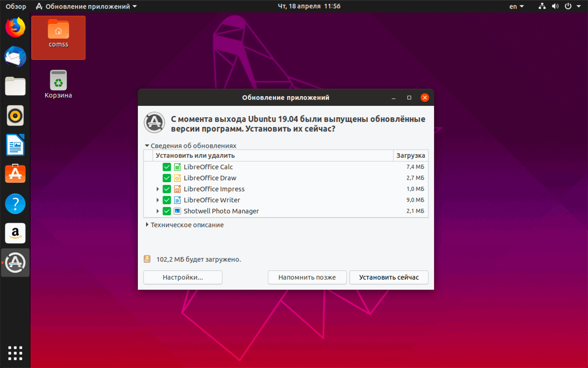Click the 9,0 МБ size value

pyautogui.click(x=415, y=200)
